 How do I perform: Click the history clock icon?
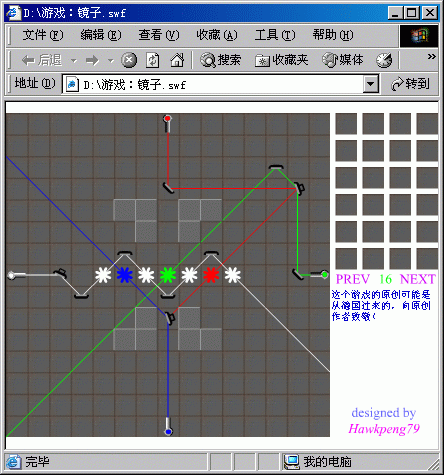point(384,60)
